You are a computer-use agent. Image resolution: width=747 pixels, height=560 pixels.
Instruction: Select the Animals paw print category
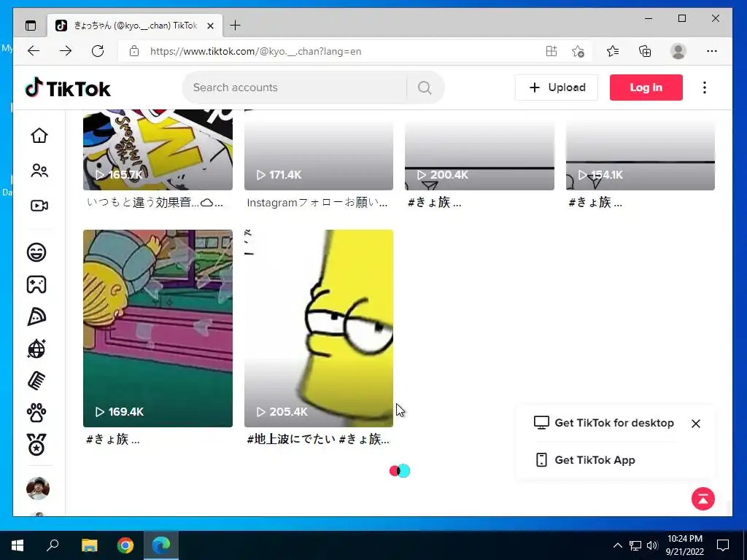point(36,413)
